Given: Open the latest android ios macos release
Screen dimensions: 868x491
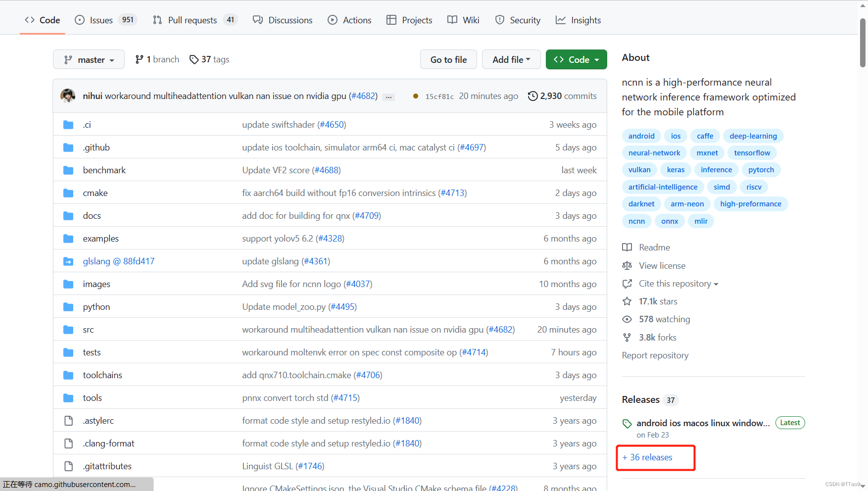Looking at the screenshot, I should tap(703, 423).
